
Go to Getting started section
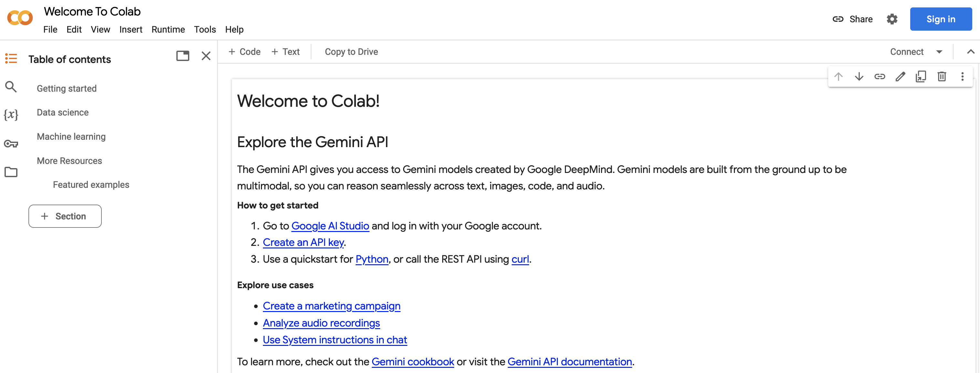67,88
